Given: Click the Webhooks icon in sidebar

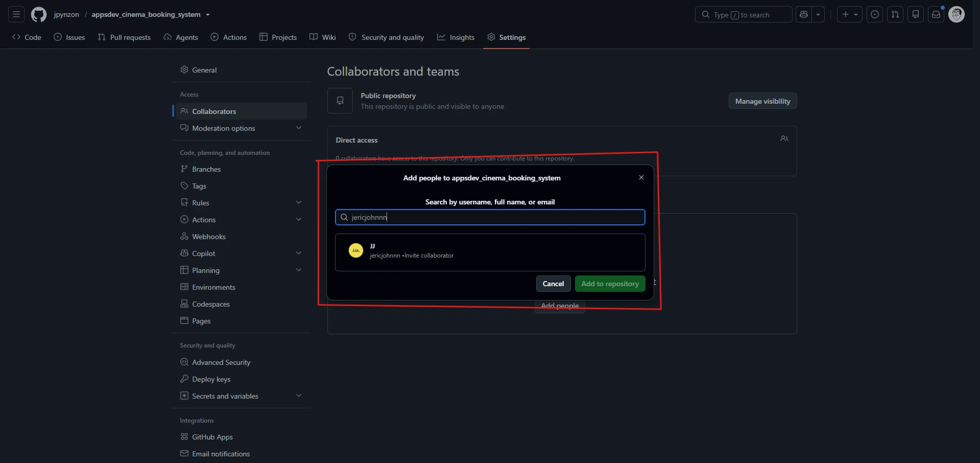Looking at the screenshot, I should (x=184, y=237).
